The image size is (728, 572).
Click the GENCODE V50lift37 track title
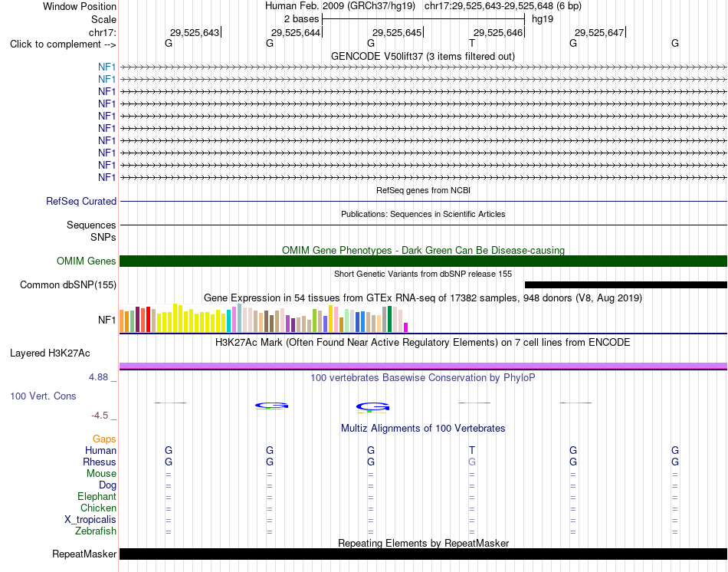point(423,56)
